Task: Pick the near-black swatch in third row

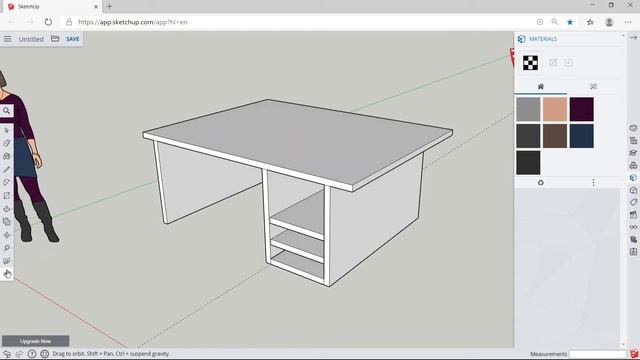Action: click(x=528, y=162)
